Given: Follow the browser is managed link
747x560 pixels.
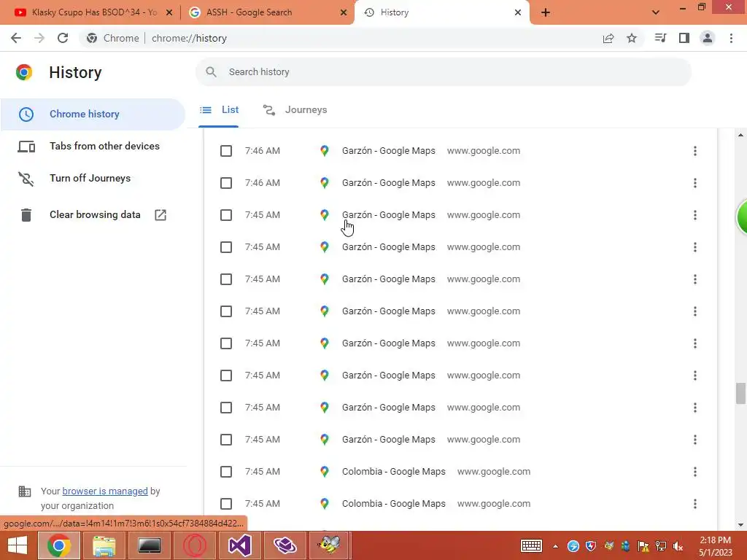Looking at the screenshot, I should coord(105,491).
